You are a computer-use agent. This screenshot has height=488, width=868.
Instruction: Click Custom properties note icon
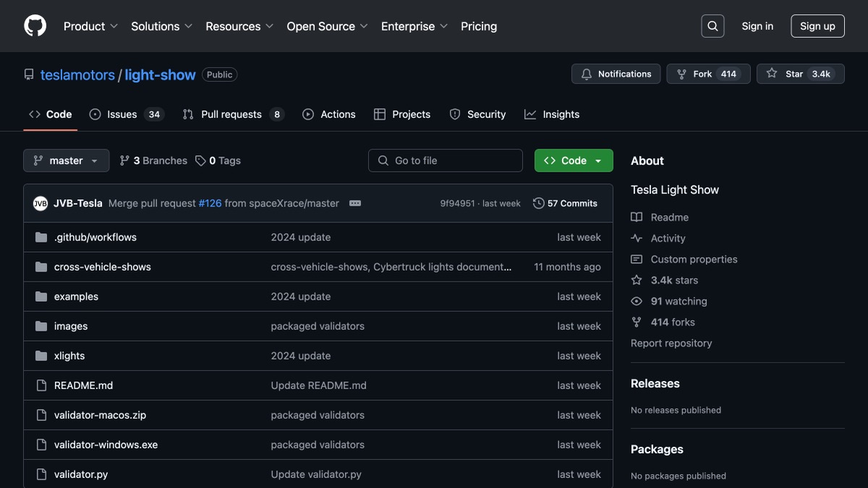click(637, 259)
